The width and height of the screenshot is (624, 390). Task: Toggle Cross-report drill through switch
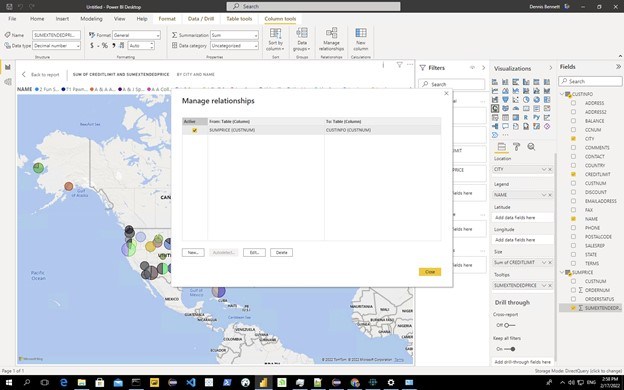(x=510, y=325)
